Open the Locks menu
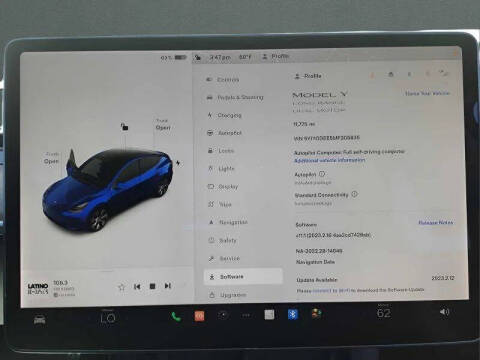480x360 pixels. tap(221, 151)
